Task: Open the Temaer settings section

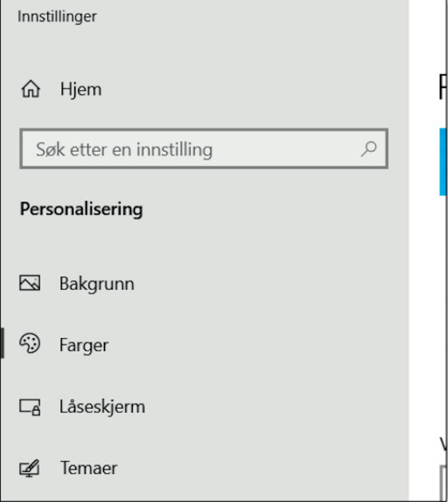Action: click(204, 468)
